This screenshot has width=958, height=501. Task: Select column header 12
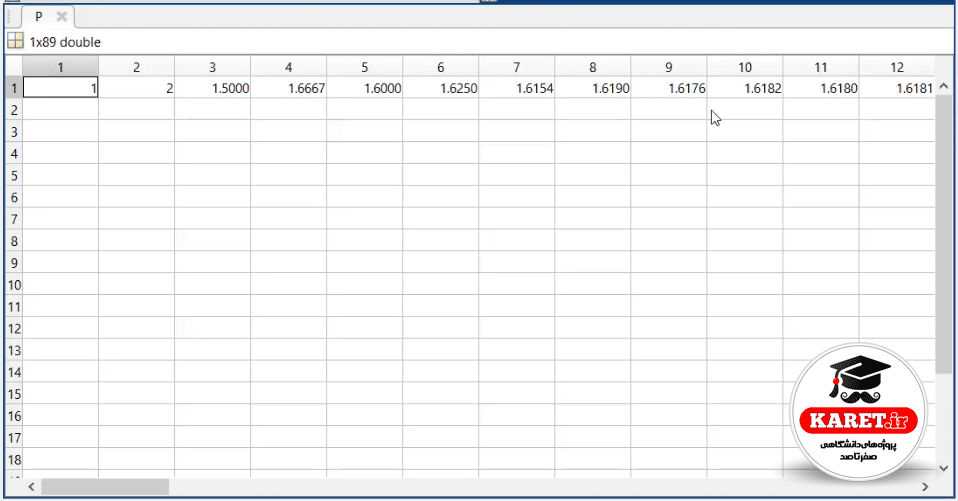click(x=897, y=67)
